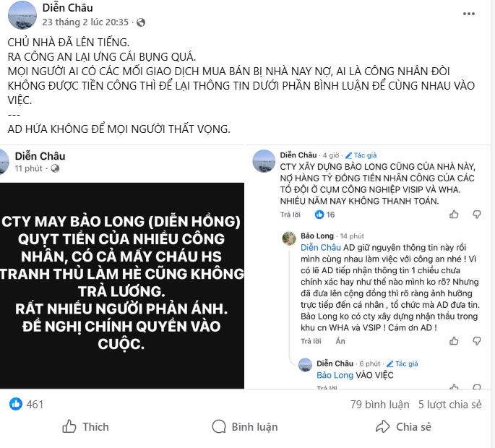Downvote the first comment about CTY XÂY DỰNG

476,215
